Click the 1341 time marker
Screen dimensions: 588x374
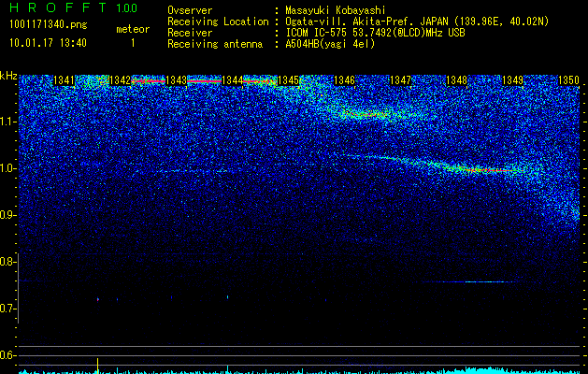click(x=64, y=80)
